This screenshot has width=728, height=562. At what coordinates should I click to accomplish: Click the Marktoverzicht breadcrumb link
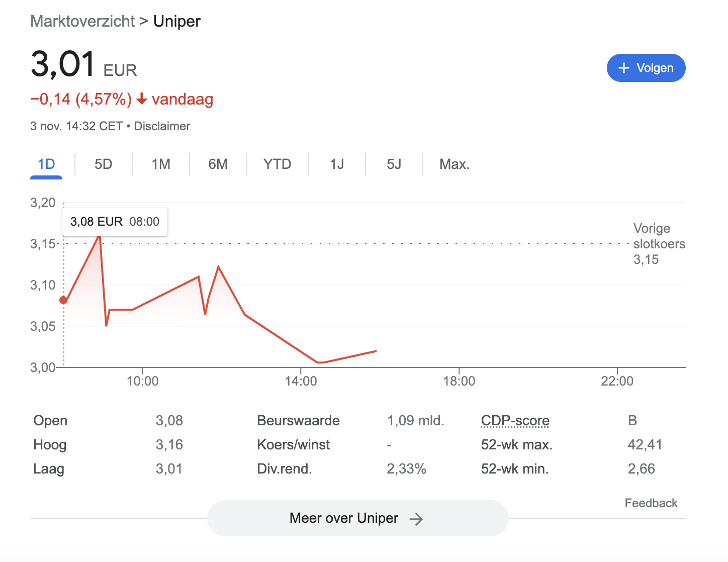click(82, 21)
